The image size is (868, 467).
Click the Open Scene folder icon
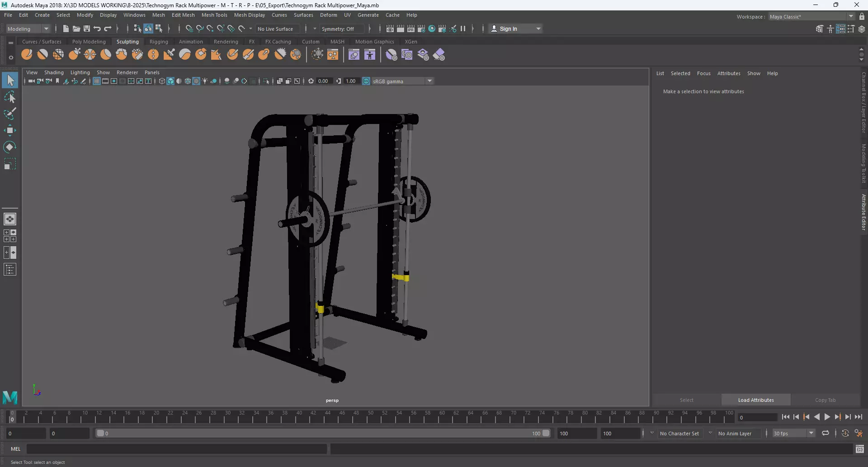point(76,29)
